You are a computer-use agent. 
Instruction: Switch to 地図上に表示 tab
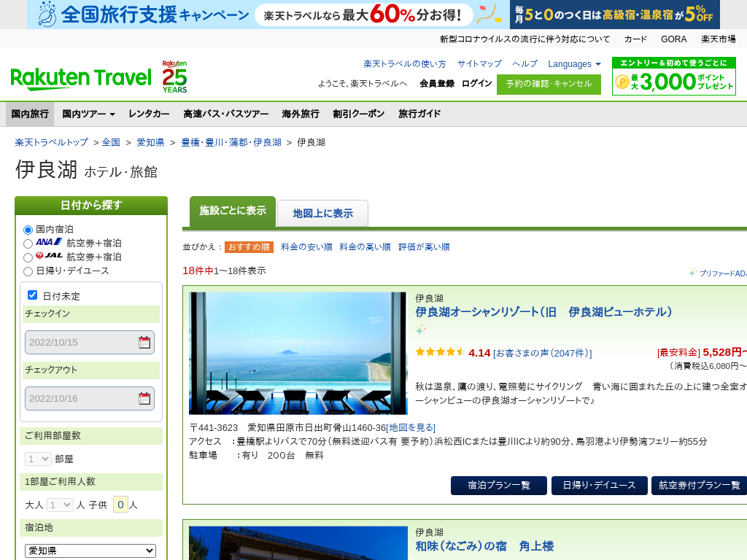322,214
